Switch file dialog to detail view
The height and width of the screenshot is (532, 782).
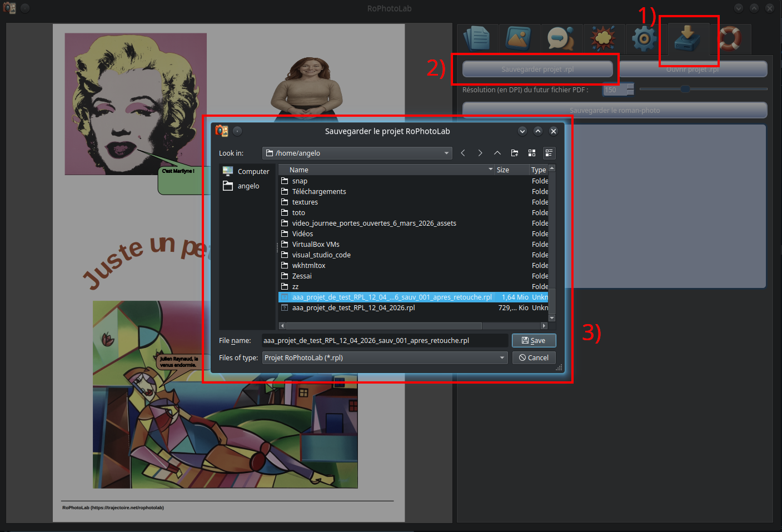pos(549,153)
